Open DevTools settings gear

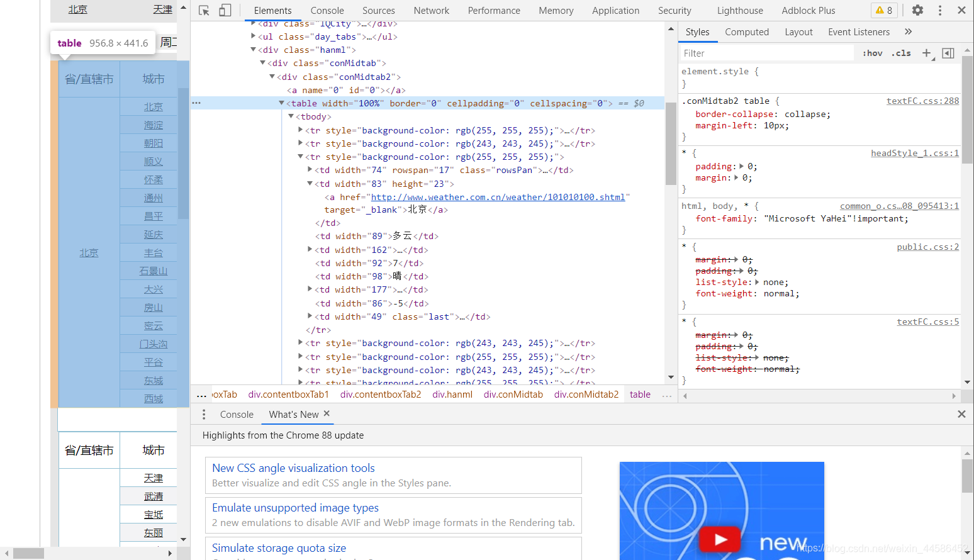pyautogui.click(x=918, y=10)
